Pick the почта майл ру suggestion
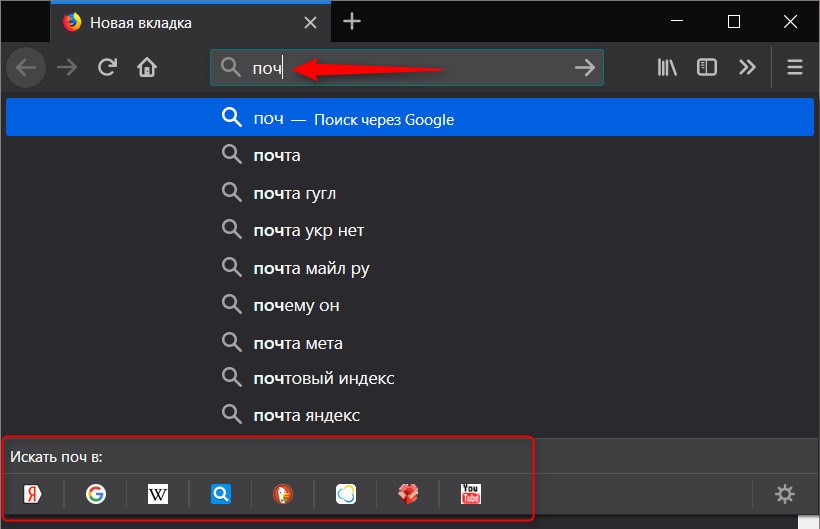This screenshot has width=820, height=529. [410, 268]
